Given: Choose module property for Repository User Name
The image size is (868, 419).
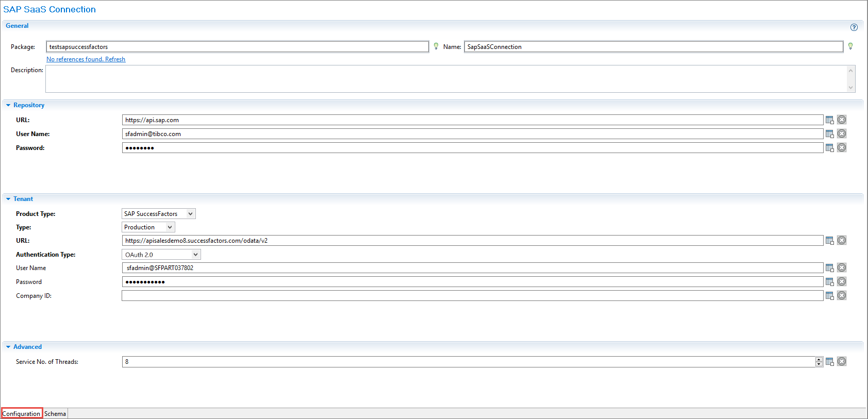Looking at the screenshot, I should click(830, 134).
